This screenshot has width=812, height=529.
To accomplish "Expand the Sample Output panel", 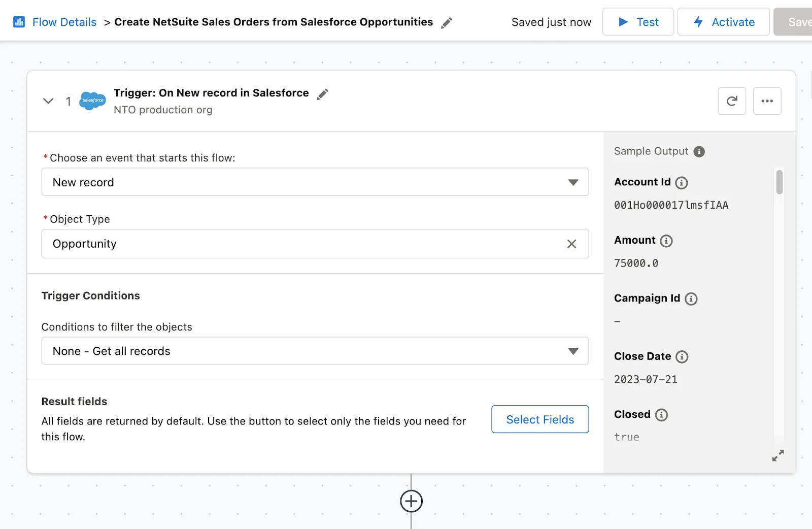I will click(x=778, y=455).
